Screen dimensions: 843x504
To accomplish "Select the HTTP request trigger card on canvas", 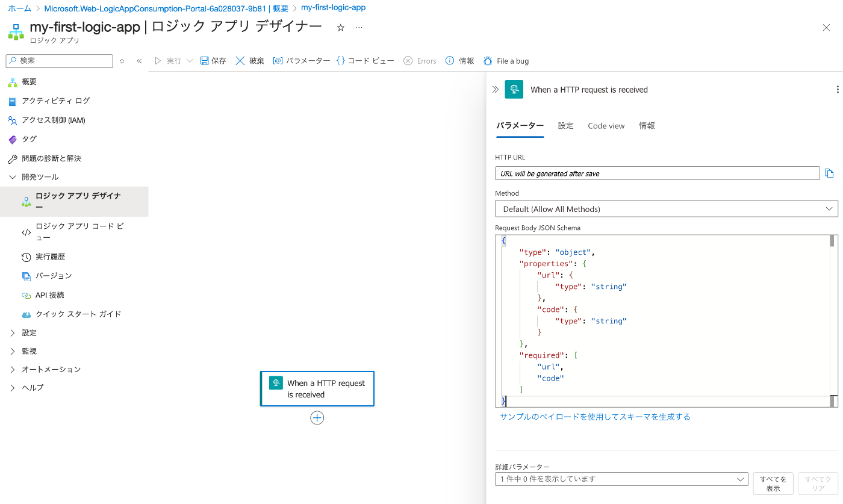I will point(317,389).
